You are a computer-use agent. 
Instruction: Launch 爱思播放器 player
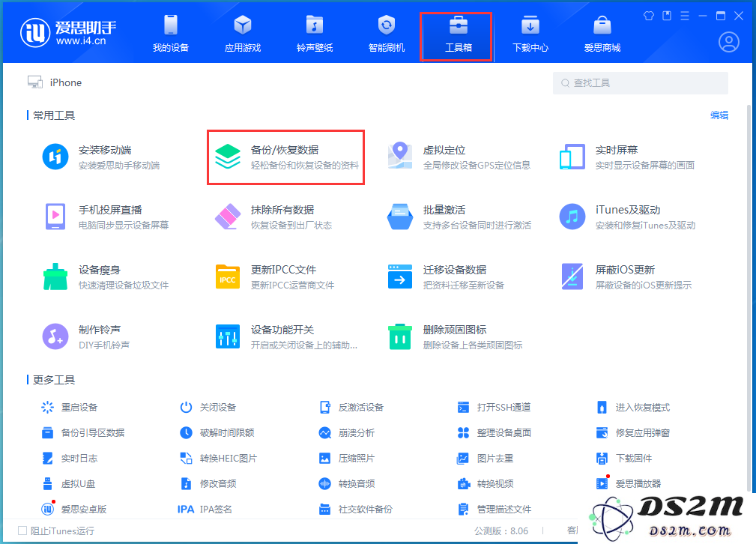(x=628, y=484)
